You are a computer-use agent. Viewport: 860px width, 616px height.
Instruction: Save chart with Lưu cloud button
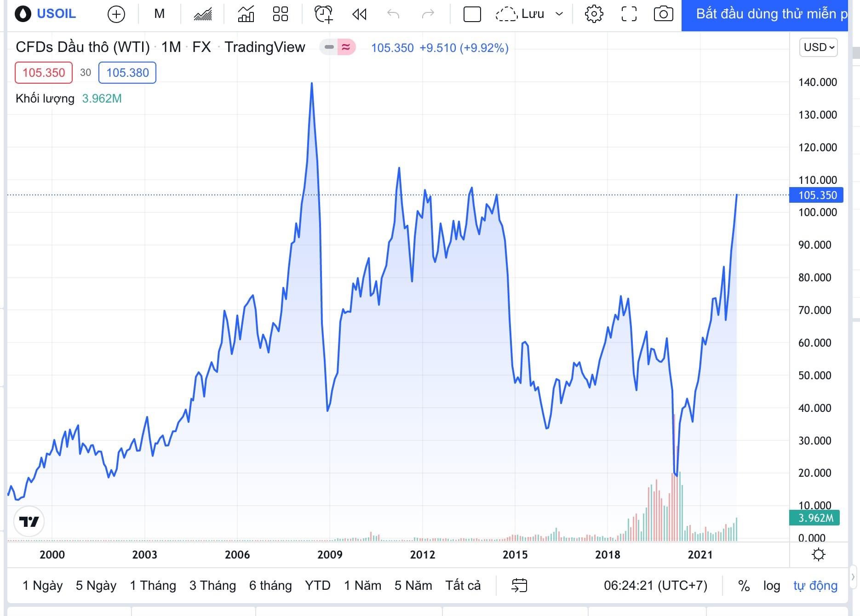[520, 14]
